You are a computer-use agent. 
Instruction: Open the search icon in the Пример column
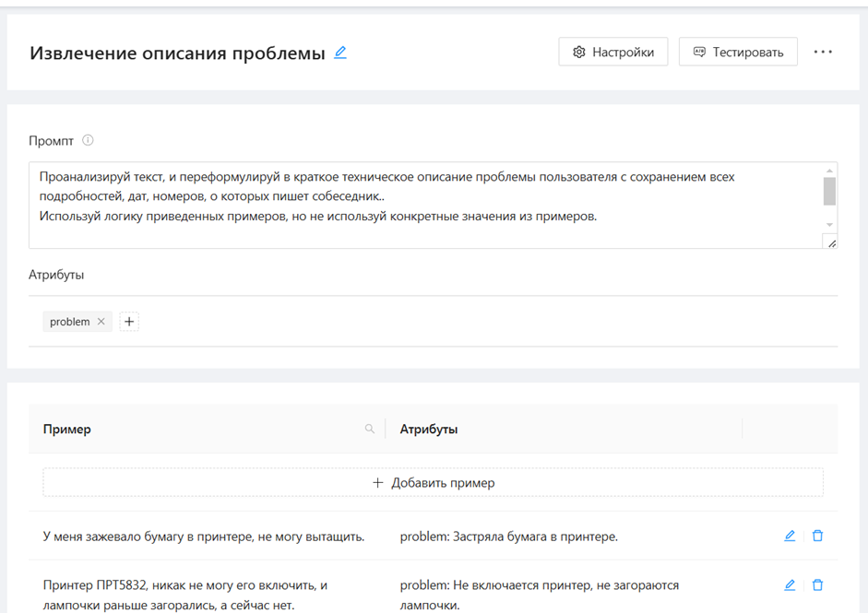pyautogui.click(x=370, y=428)
